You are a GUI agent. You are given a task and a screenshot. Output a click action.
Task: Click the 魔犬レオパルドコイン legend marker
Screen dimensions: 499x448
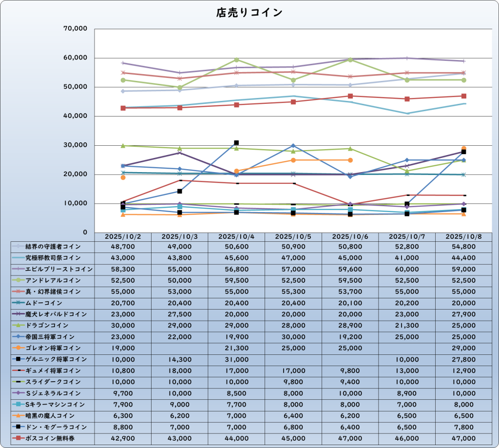(18, 314)
